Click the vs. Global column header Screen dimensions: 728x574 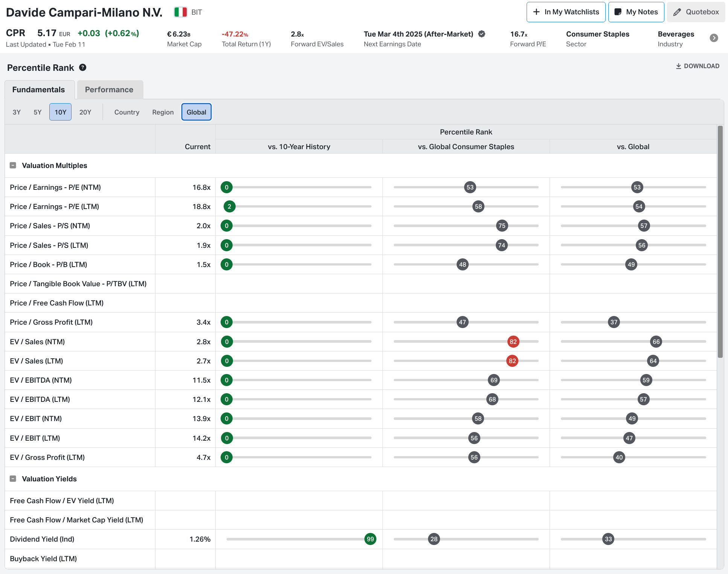pos(633,147)
